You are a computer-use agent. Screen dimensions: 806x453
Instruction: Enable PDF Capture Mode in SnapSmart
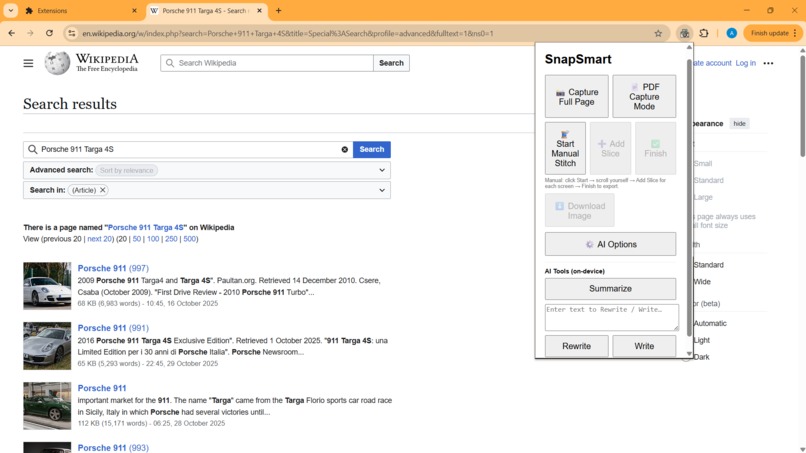[x=644, y=97]
